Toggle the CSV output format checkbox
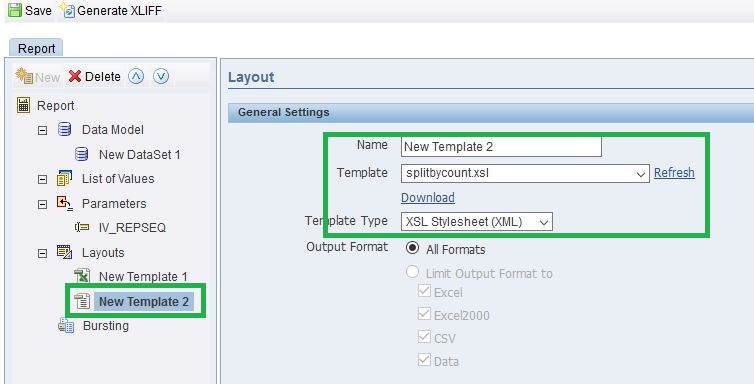Image resolution: width=754 pixels, height=384 pixels. point(424,336)
